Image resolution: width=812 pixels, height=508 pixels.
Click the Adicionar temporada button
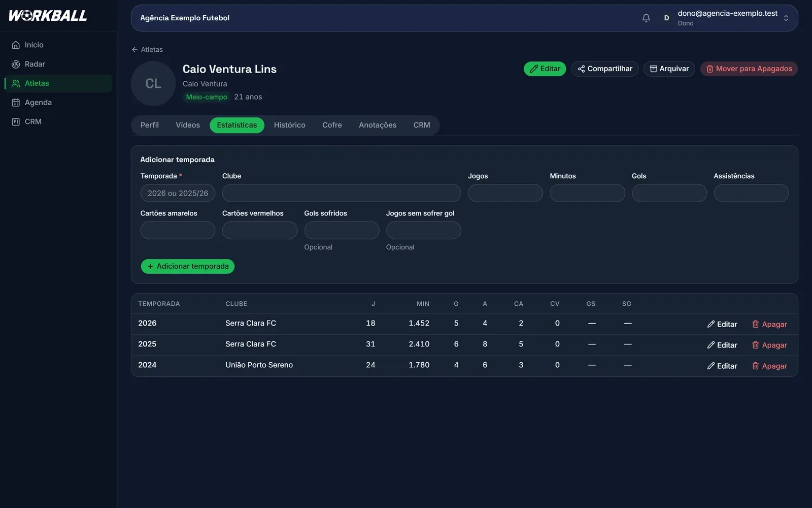point(188,266)
